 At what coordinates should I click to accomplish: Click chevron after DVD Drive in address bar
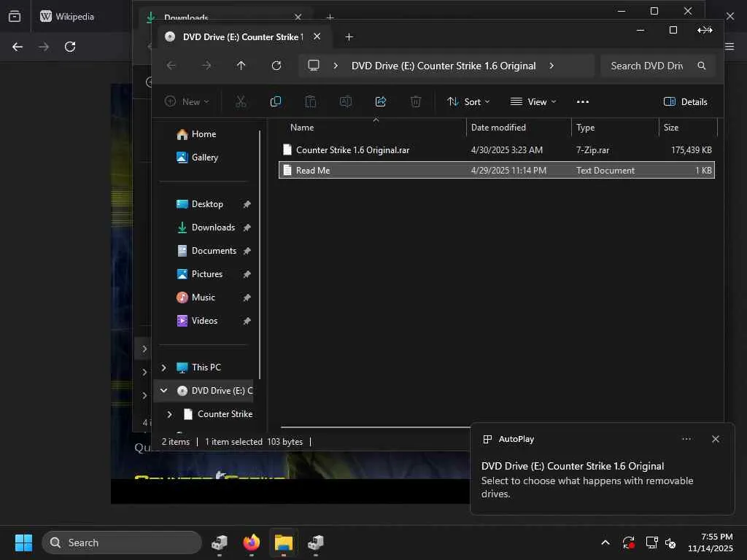click(551, 66)
